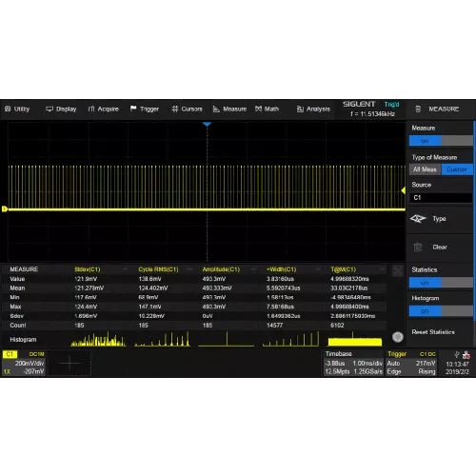Select Custom measurement type
Viewport: 476px width, 476px height.
pyautogui.click(x=457, y=169)
